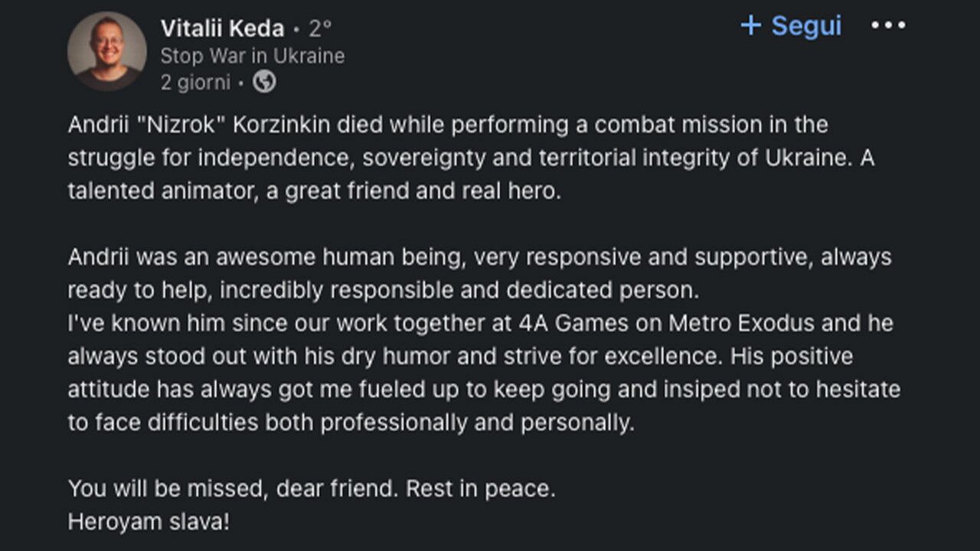Image resolution: width=980 pixels, height=551 pixels.
Task: Click the 2° connection degree label
Action: pyautogui.click(x=320, y=28)
